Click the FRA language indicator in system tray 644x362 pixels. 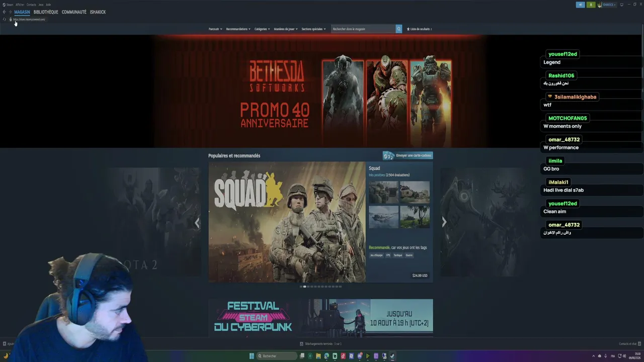613,356
